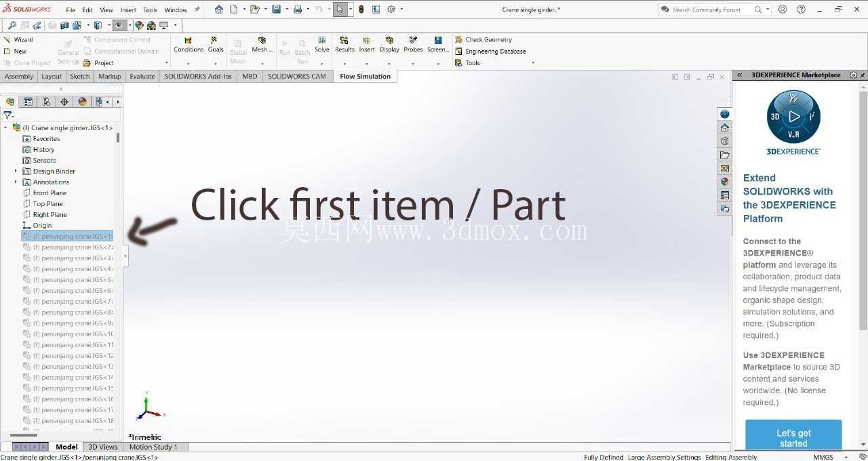Open the PropertyManager tab icon
Image resolution: width=868 pixels, height=461 pixels.
pyautogui.click(x=28, y=102)
